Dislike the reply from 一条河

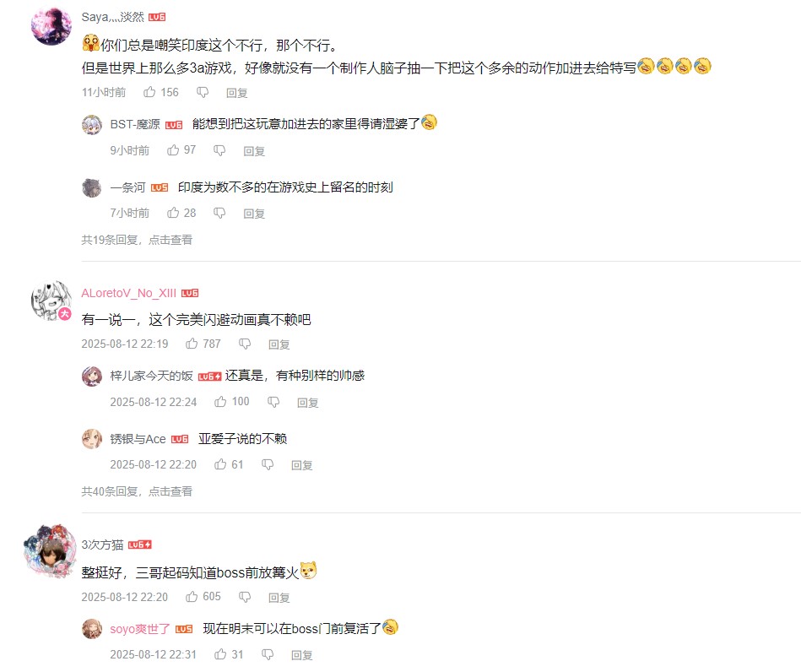point(219,213)
